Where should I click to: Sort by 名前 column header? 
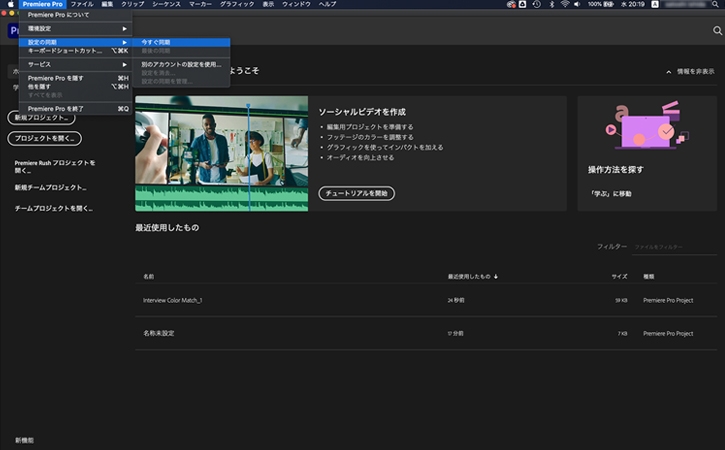[148, 277]
